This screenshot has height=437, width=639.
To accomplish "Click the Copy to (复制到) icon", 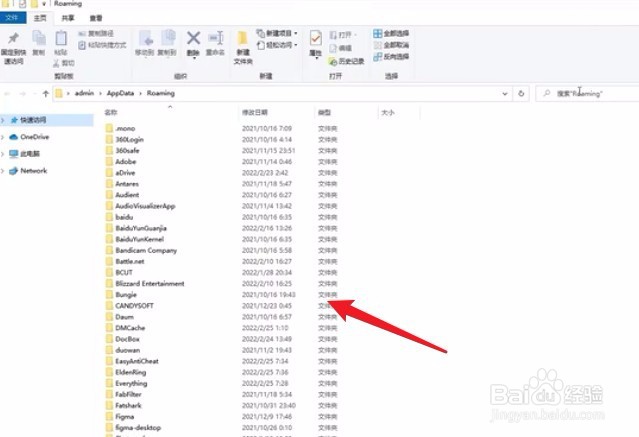I will pyautogui.click(x=167, y=38).
